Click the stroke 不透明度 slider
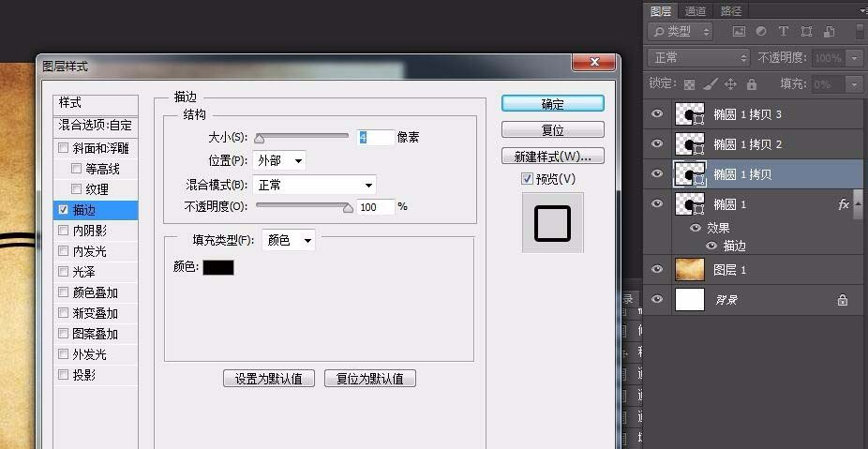This screenshot has height=449, width=868. 304,206
